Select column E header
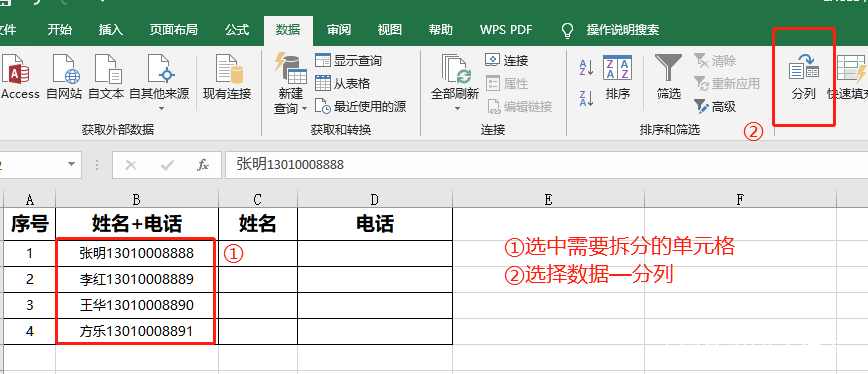The image size is (868, 374). point(548,200)
